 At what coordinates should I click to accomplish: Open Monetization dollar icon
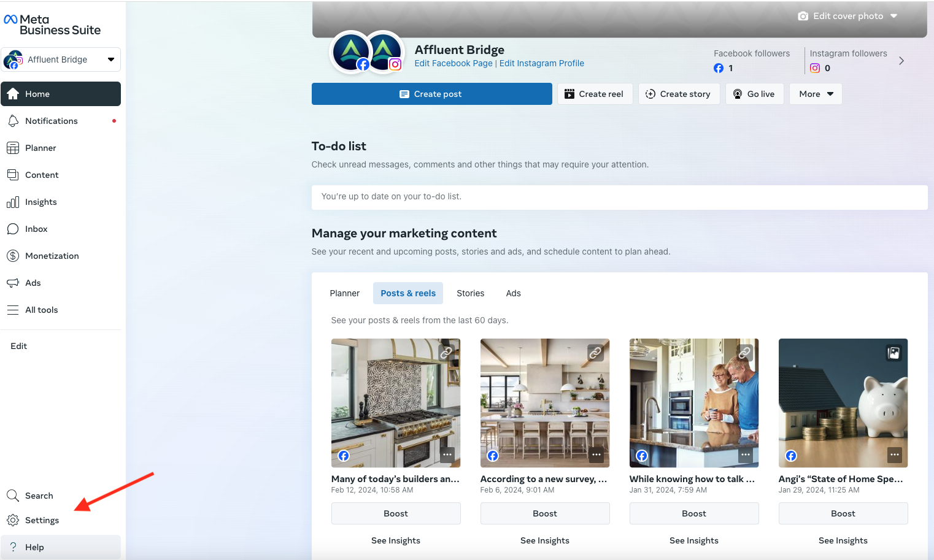pyautogui.click(x=13, y=256)
